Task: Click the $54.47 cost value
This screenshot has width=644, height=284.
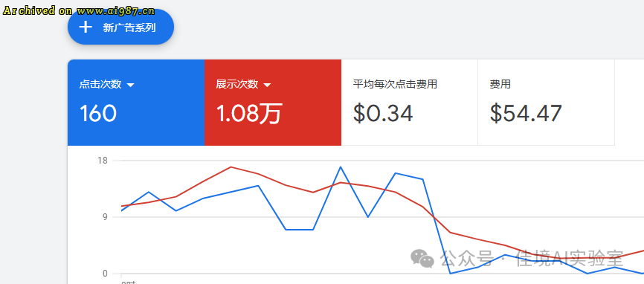Action: click(x=526, y=114)
